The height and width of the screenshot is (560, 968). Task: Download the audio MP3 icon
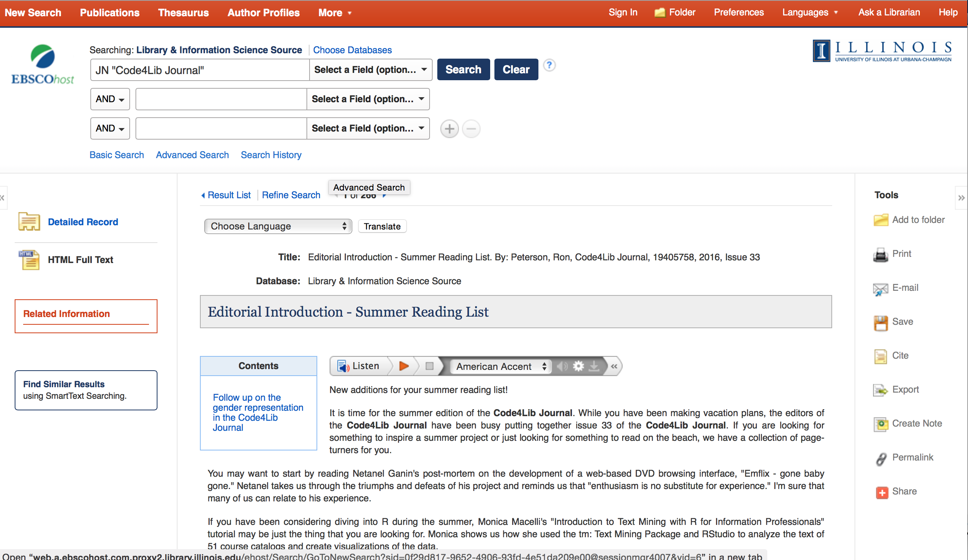594,366
